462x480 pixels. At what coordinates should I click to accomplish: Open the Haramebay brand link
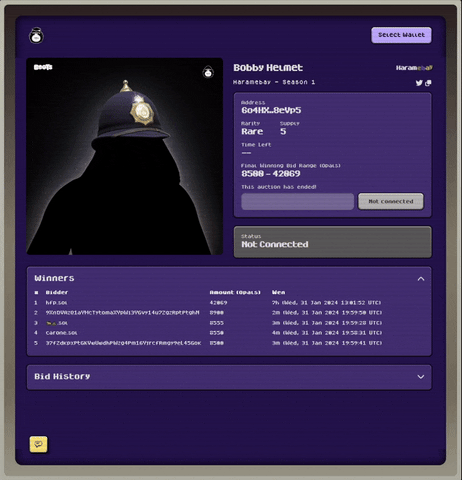coord(414,68)
